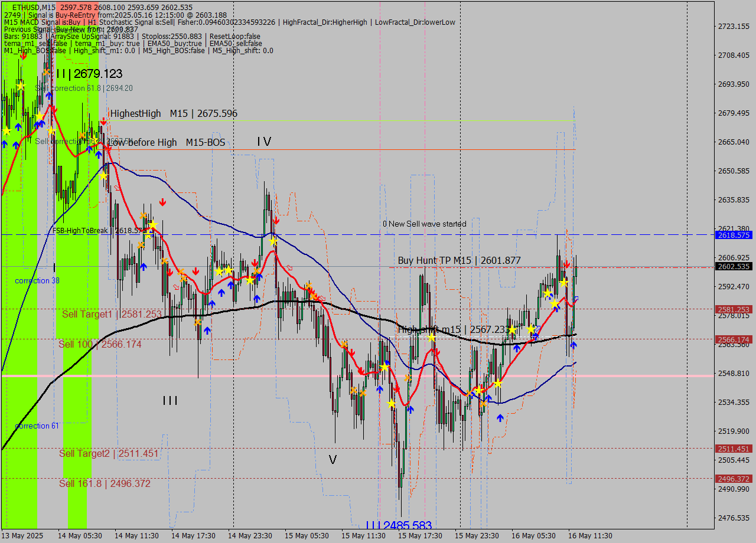Select the black current price tag 2602.535
The height and width of the screenshot is (543, 756).
click(734, 267)
